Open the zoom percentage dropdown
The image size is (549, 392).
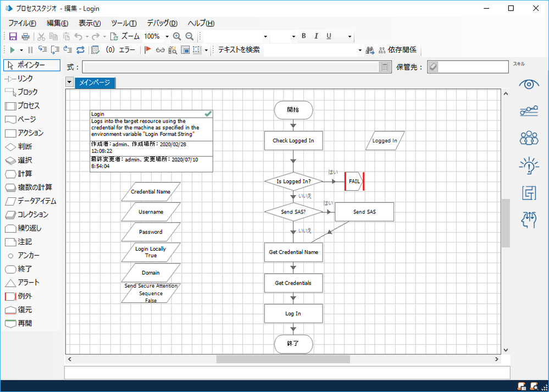pos(167,36)
